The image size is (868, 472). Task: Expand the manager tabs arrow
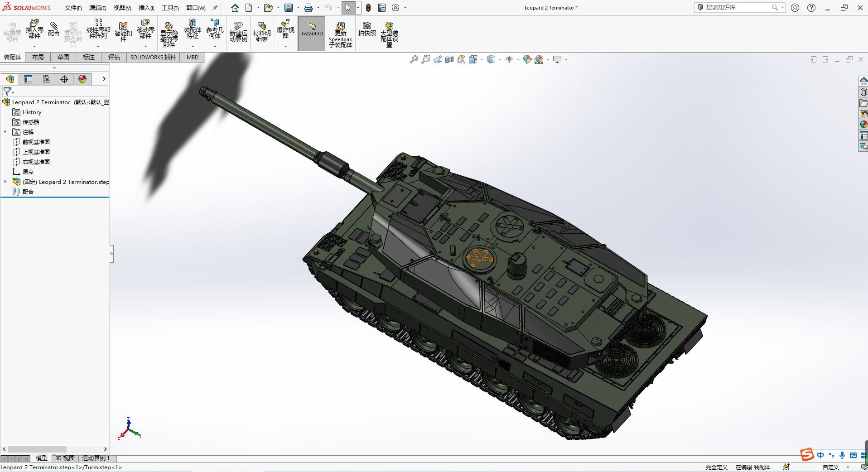(x=104, y=79)
